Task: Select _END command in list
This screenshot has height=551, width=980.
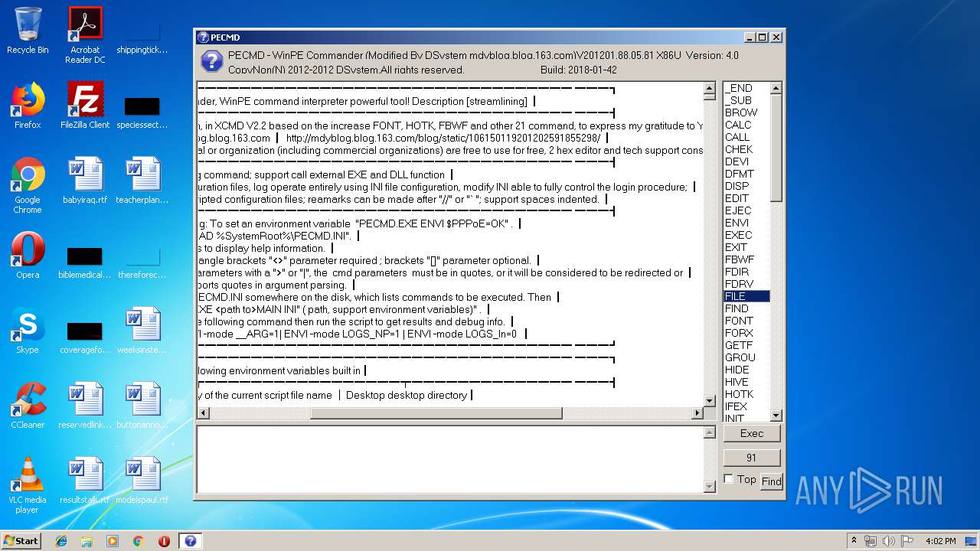Action: point(746,88)
